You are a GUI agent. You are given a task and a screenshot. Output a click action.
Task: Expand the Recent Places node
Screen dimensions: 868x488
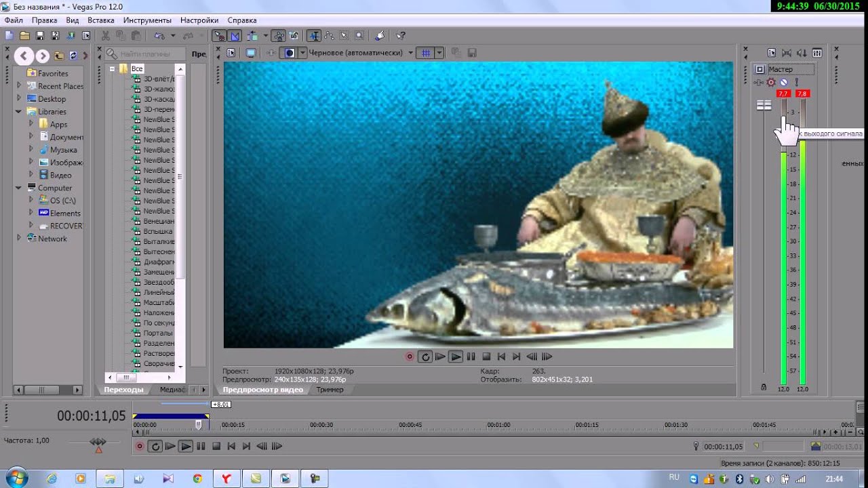click(x=19, y=86)
